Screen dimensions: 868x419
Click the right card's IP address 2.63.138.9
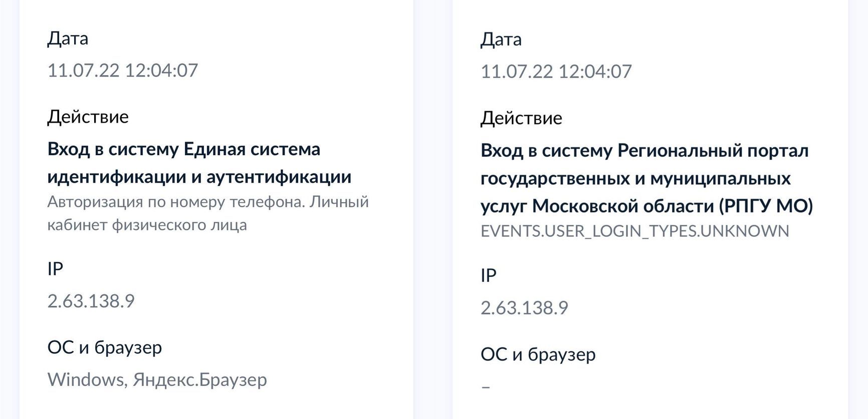coord(524,308)
